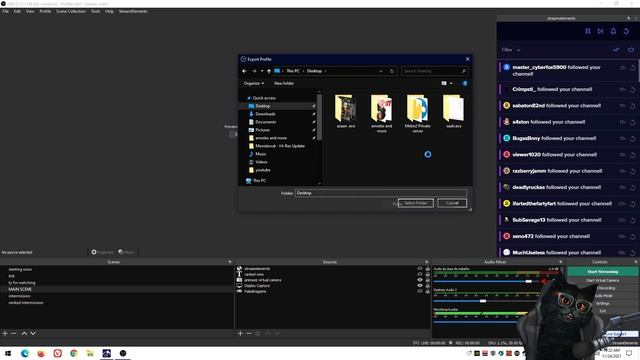Undock the Sources panel with its header icon
640x360 pixels.
[427, 262]
